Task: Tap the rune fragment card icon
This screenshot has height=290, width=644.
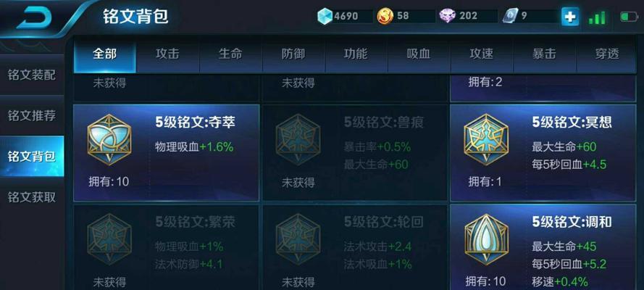Action: click(x=509, y=17)
